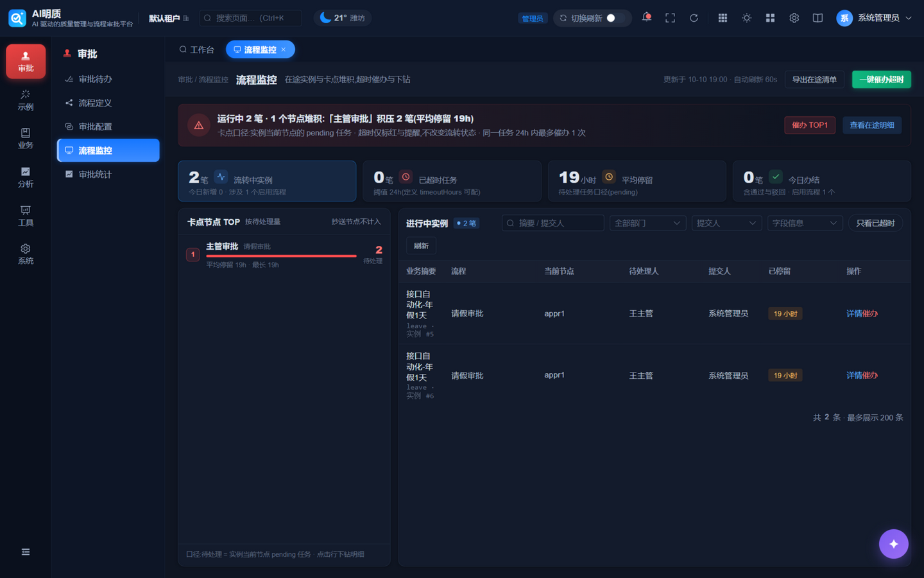
Task: Open 流程定义 in the sidebar menu
Action: [x=108, y=103]
